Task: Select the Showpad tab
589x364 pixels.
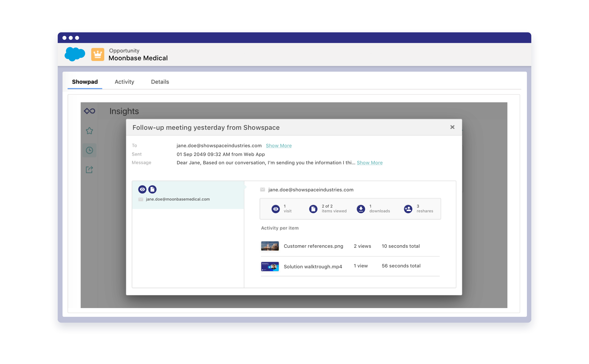Action: click(x=85, y=82)
